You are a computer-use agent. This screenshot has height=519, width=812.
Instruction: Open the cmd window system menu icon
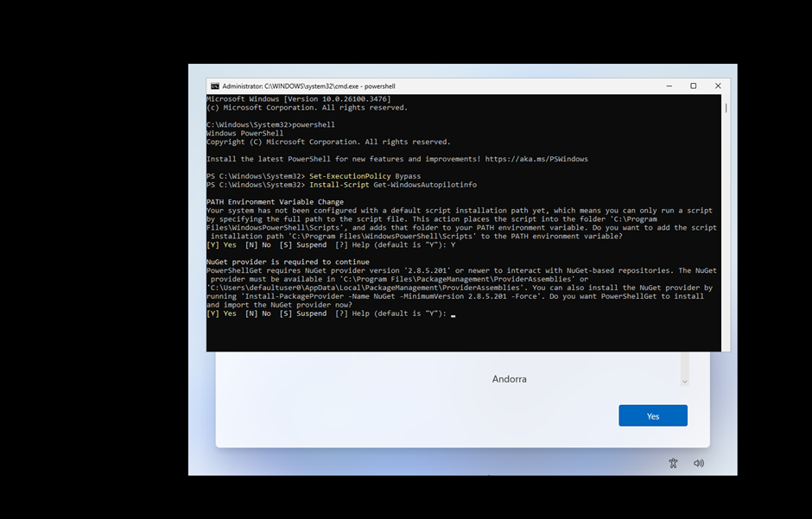pos(214,86)
